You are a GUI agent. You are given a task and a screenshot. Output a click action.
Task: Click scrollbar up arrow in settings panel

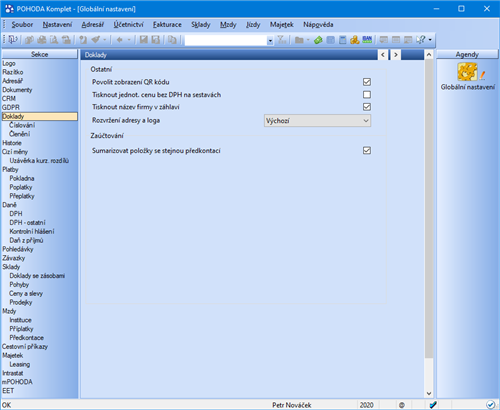[x=429, y=54]
